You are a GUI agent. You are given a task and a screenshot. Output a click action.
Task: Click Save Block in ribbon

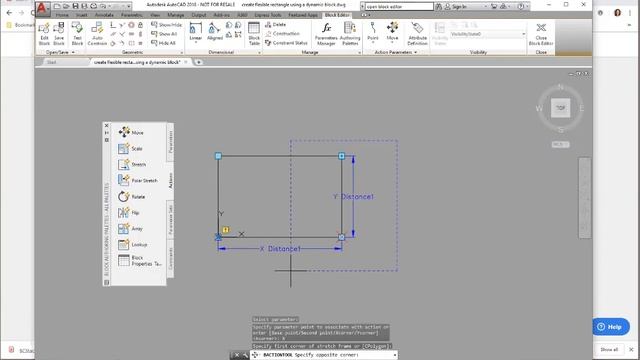coord(59,34)
